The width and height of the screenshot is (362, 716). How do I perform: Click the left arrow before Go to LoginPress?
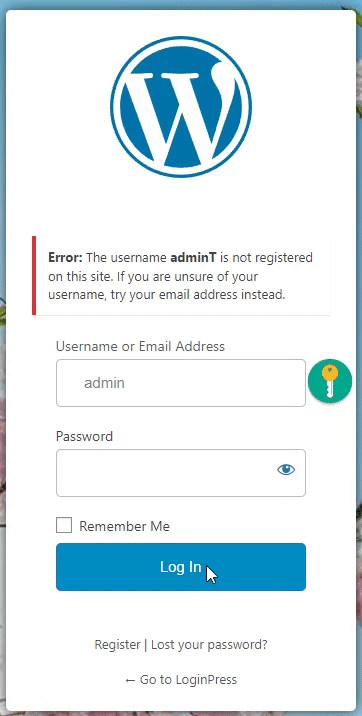[130, 680]
